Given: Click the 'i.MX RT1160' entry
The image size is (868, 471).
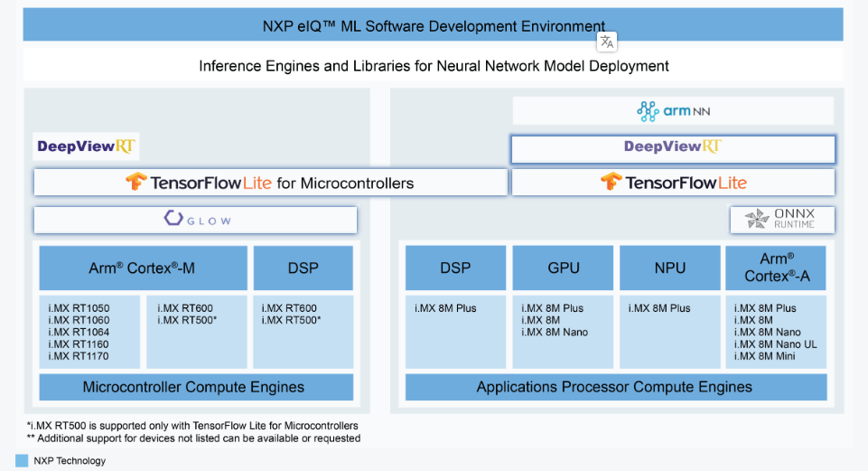Looking at the screenshot, I should coord(79,344).
